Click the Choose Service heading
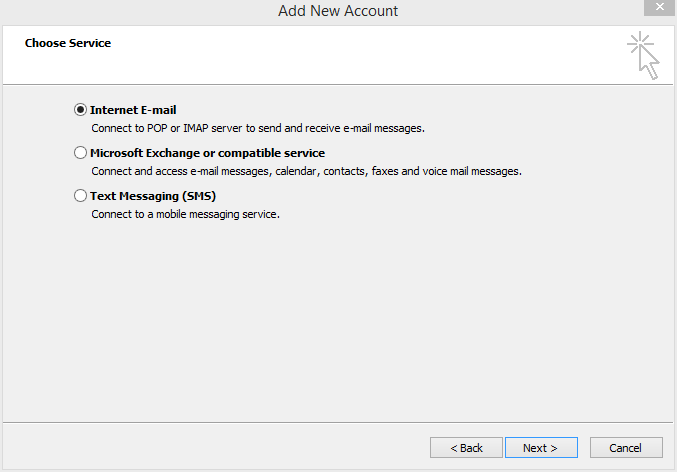 click(x=68, y=43)
